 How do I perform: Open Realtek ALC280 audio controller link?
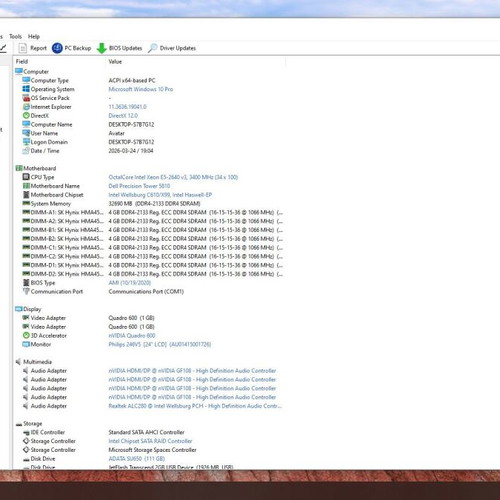tap(195, 406)
